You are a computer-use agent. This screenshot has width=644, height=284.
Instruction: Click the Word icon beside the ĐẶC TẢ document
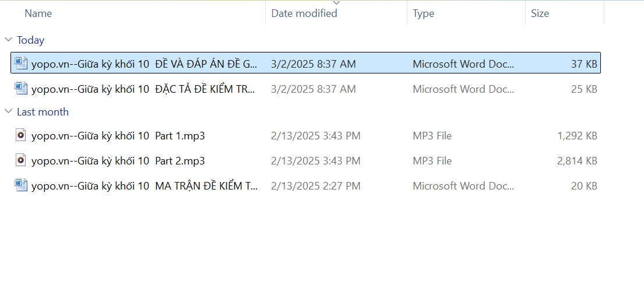pyautogui.click(x=21, y=89)
